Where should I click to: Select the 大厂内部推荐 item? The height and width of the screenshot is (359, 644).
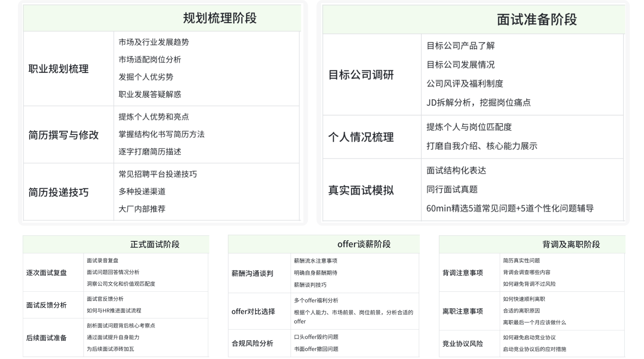[142, 209]
